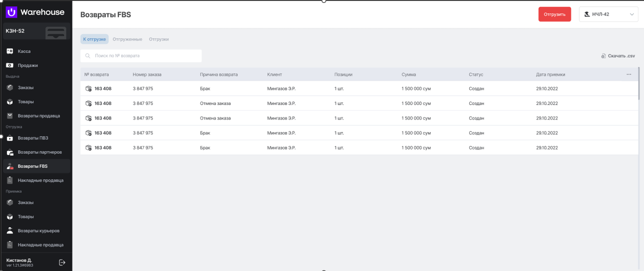Click the Warehouse logo icon
Viewport: 644px width, 271px height.
(12, 12)
